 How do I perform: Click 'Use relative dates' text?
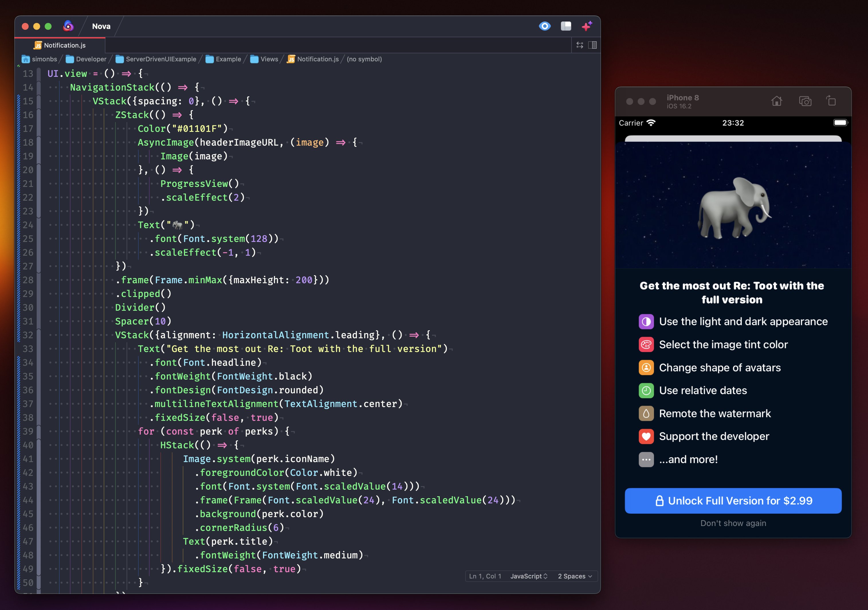[x=703, y=390]
